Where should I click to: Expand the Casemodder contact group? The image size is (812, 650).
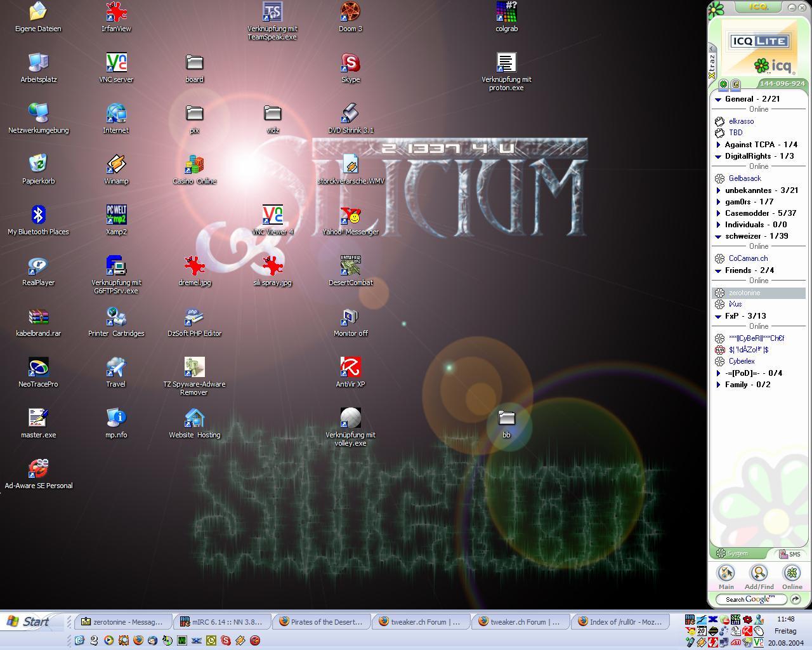[718, 213]
